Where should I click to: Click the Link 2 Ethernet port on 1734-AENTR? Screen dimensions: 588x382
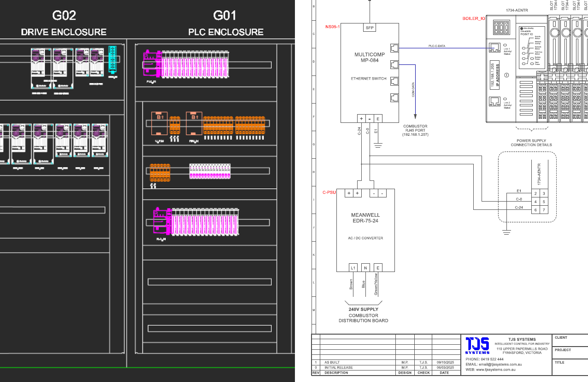click(x=494, y=102)
